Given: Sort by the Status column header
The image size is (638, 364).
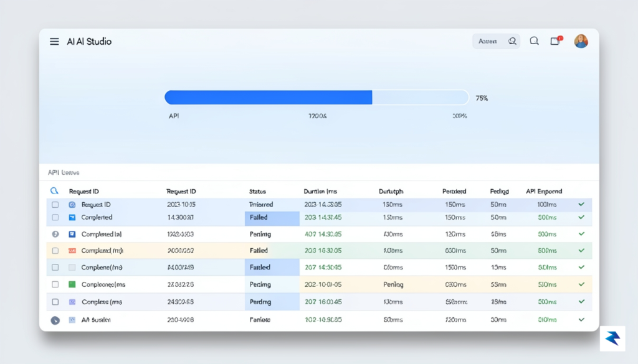Looking at the screenshot, I should point(257,192).
